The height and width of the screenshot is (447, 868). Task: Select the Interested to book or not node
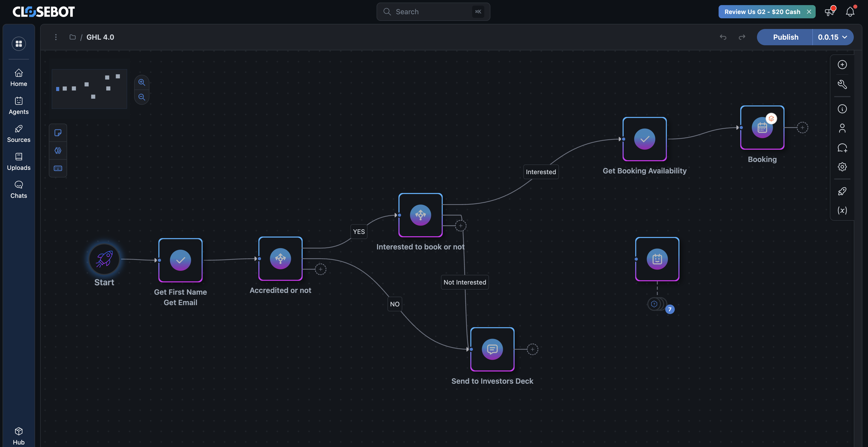[421, 215]
